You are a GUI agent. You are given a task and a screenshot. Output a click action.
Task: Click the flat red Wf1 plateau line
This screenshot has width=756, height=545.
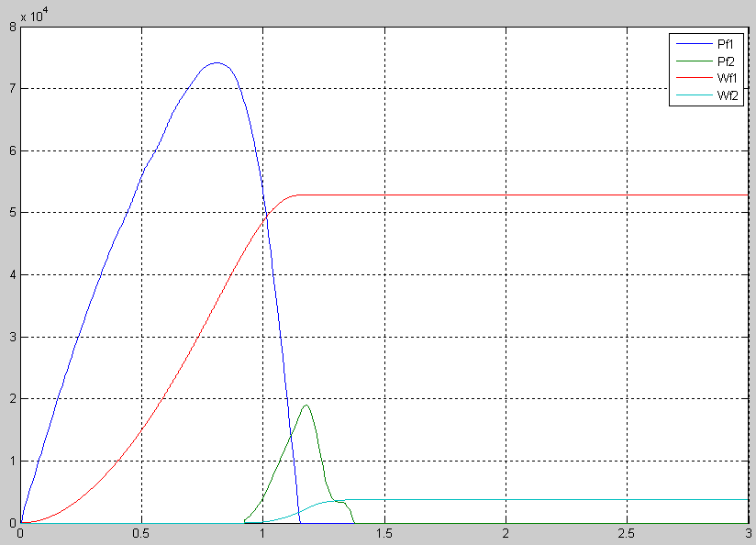523,195
